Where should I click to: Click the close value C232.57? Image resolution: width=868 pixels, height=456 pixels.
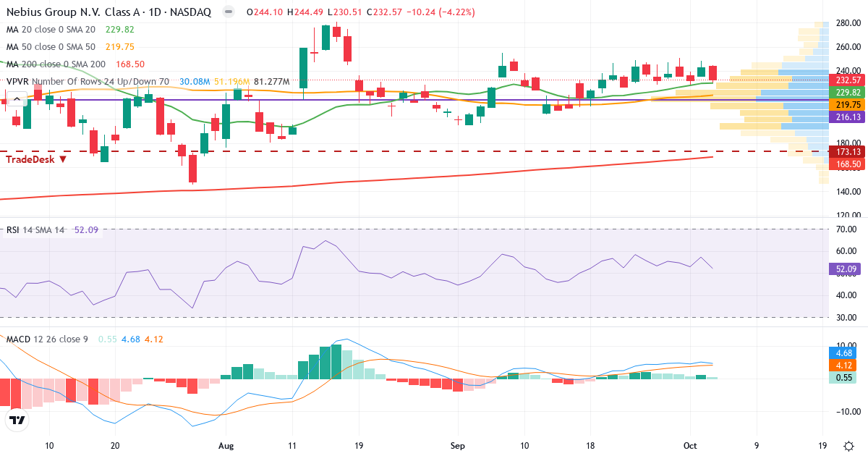(384, 12)
